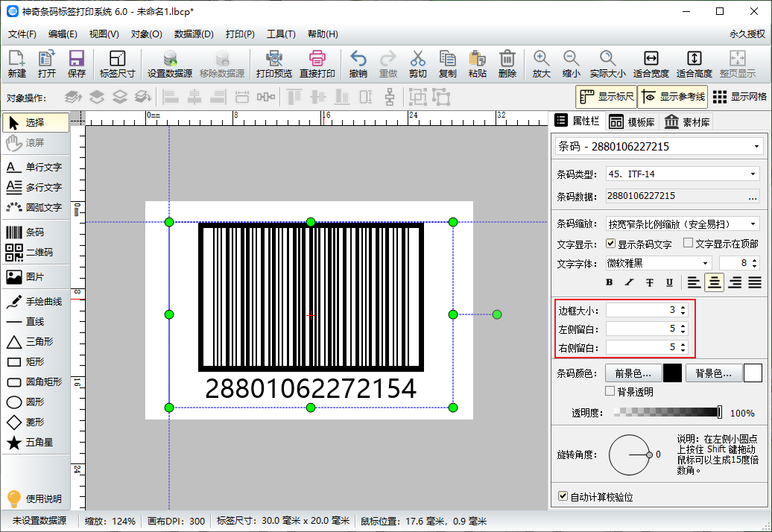772x532 pixels.
Task: Click the 直接打印 printer icon
Action: click(x=317, y=64)
